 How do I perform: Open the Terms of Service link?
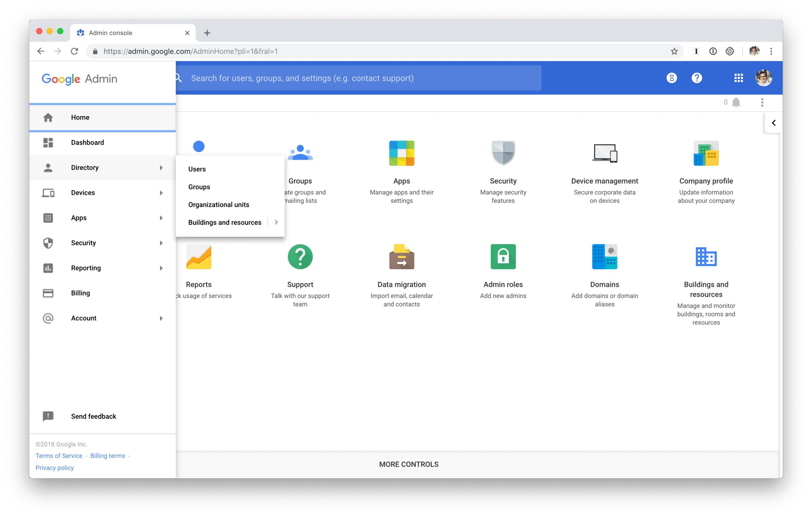click(59, 456)
